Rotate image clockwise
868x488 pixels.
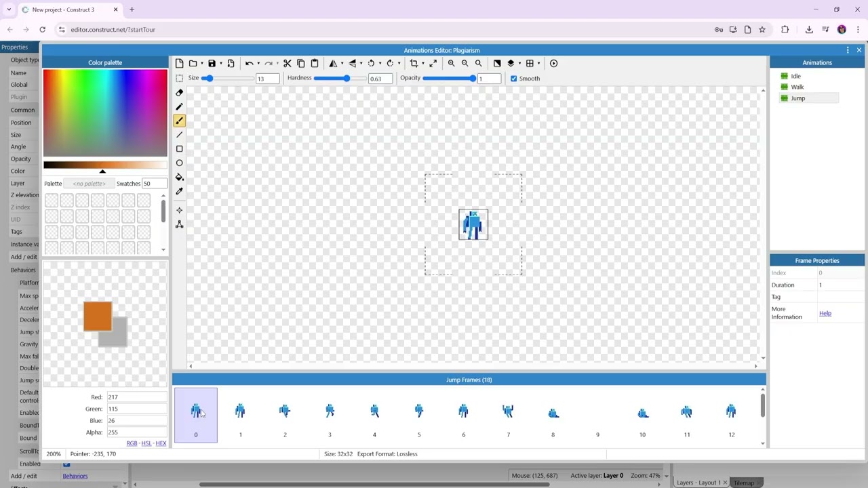pos(390,63)
